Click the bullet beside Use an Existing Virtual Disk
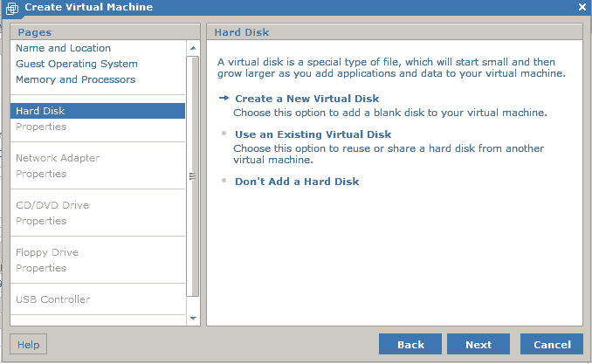The height and width of the screenshot is (364, 592). [224, 134]
